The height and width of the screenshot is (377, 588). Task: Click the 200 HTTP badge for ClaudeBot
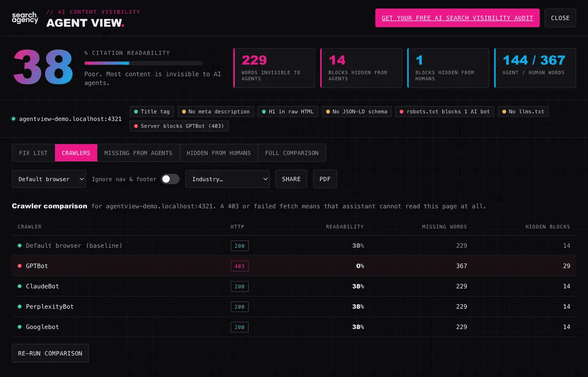(x=240, y=286)
